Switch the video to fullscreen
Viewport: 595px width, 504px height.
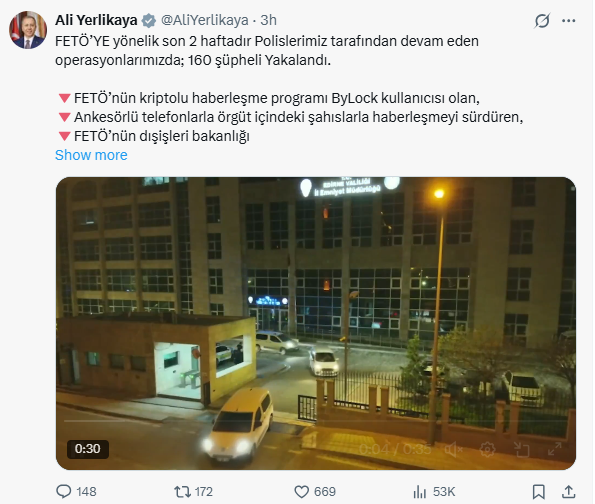point(555,449)
